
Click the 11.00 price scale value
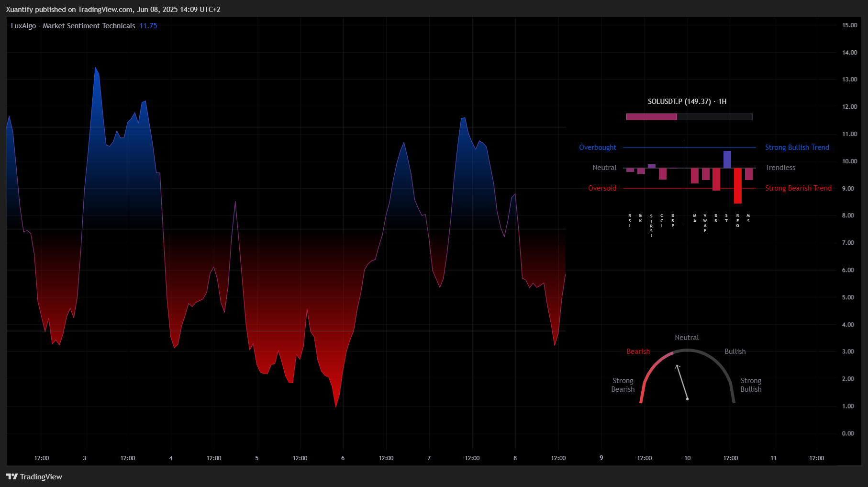850,134
